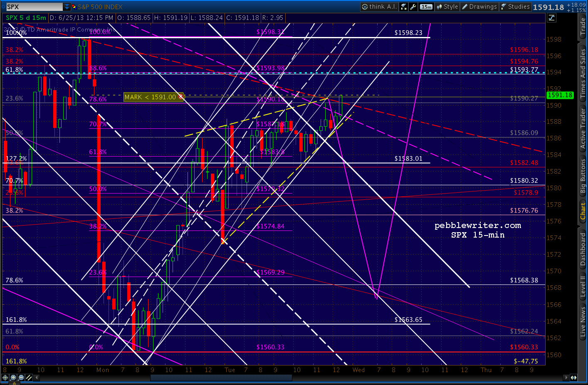The height and width of the screenshot is (385, 588).
Task: Open the study alert icon beside think A.I.
Action: (x=403, y=7)
